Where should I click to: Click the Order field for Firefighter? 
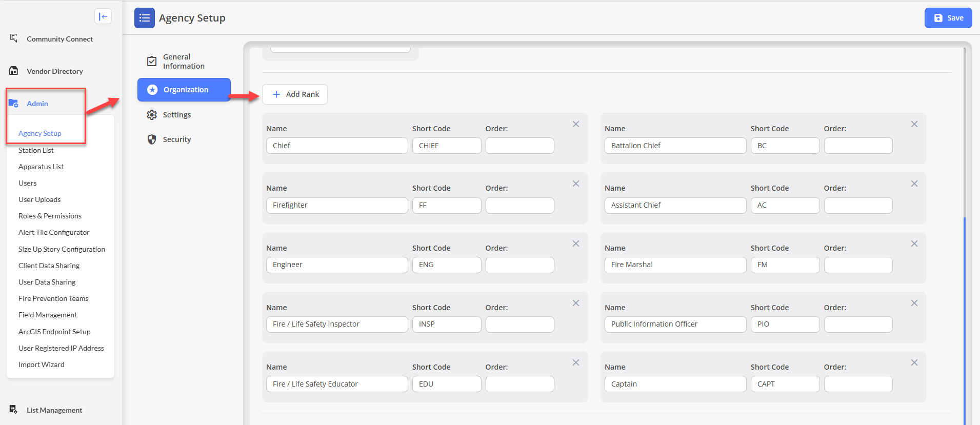point(519,206)
